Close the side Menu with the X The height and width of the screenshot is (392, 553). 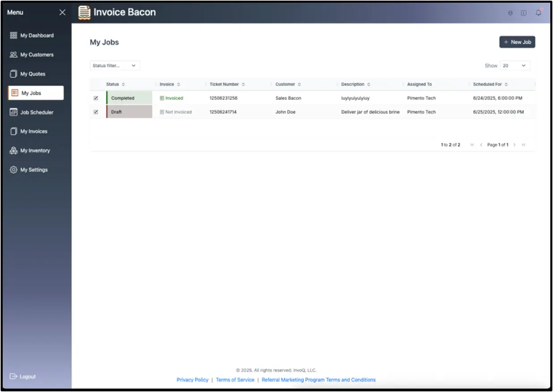click(x=62, y=13)
